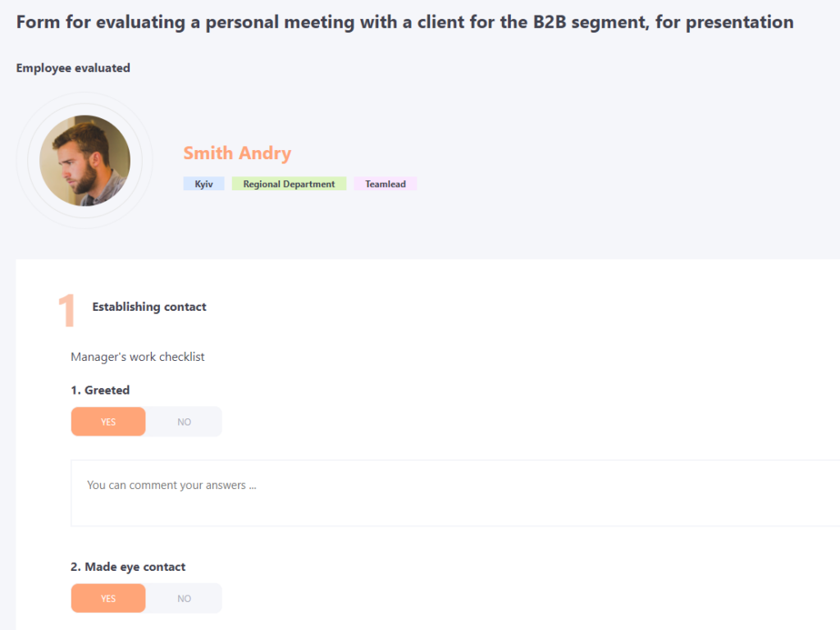Click the "Employee evaluated" label
Screen dimensions: 840x630
point(73,68)
